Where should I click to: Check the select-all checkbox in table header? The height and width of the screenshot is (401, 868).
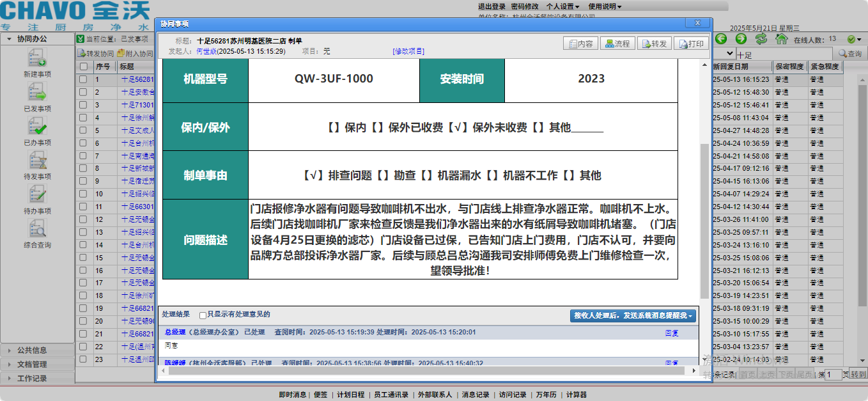pos(84,67)
